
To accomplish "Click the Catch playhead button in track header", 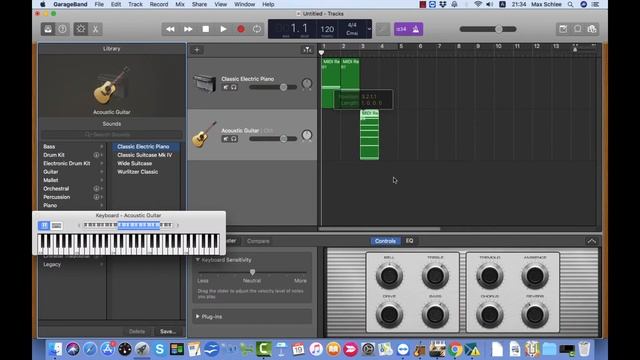I will (307, 50).
